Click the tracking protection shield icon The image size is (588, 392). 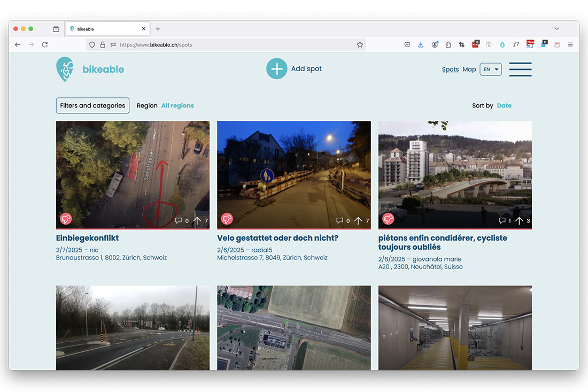[x=92, y=44]
